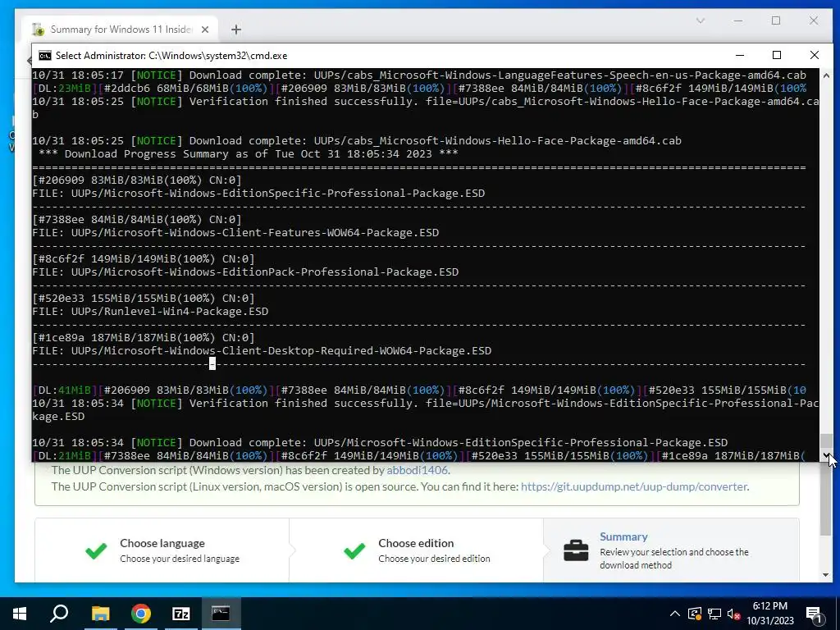
Task: Switch to cmd.exe taskbar icon
Action: (221, 613)
